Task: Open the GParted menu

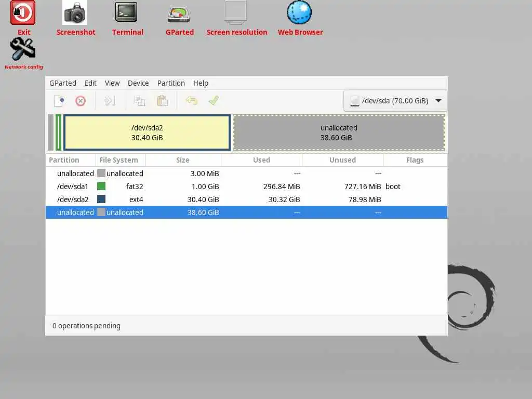Action: pos(63,83)
